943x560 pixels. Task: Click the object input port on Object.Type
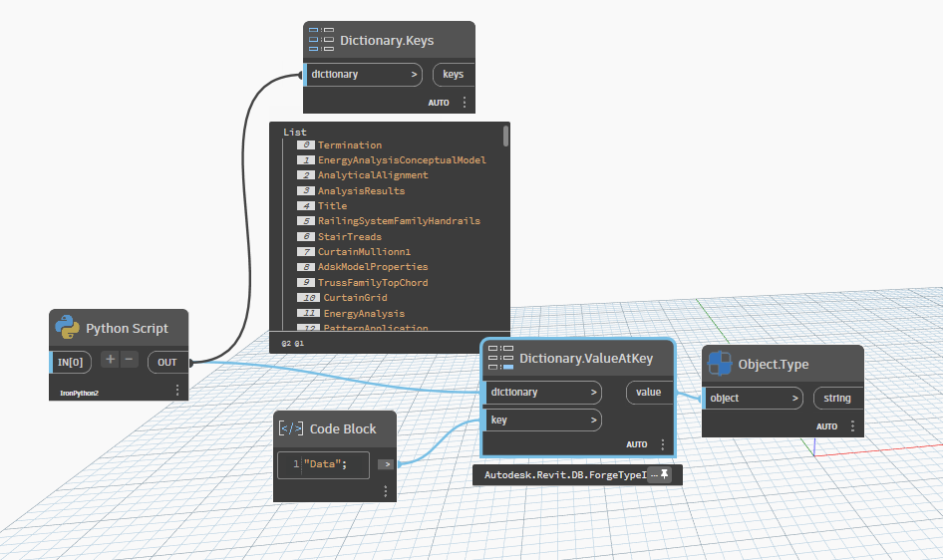click(753, 398)
